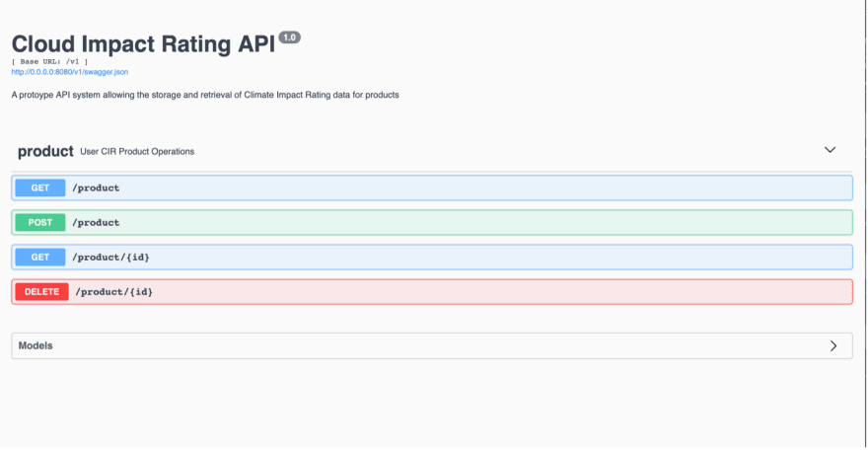Click the Cloud Impact Rating API title
Image resolution: width=868 pixels, height=450 pixels.
(143, 44)
